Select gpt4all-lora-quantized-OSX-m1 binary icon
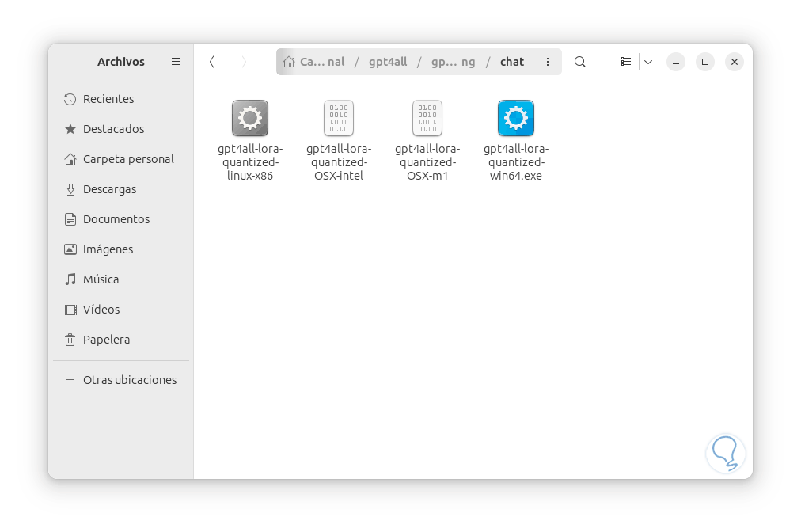Screen dimensions: 801x532 click(x=427, y=118)
